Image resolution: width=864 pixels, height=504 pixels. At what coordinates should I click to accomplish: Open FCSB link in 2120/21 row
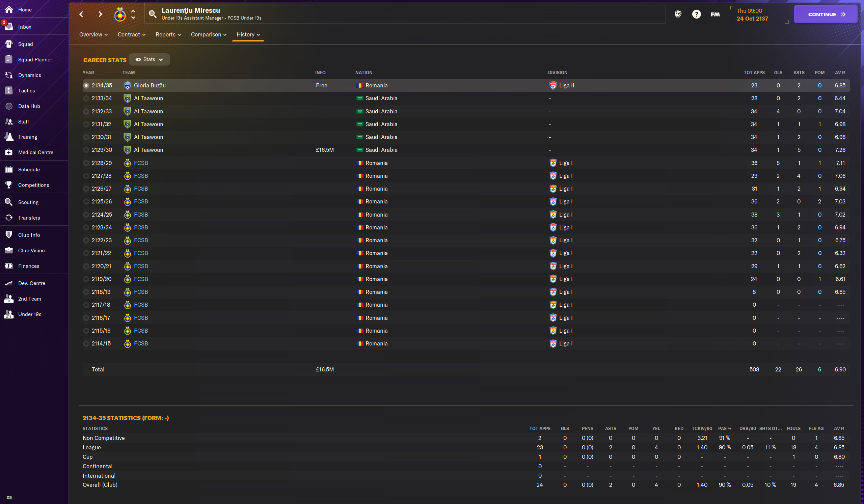click(x=141, y=266)
